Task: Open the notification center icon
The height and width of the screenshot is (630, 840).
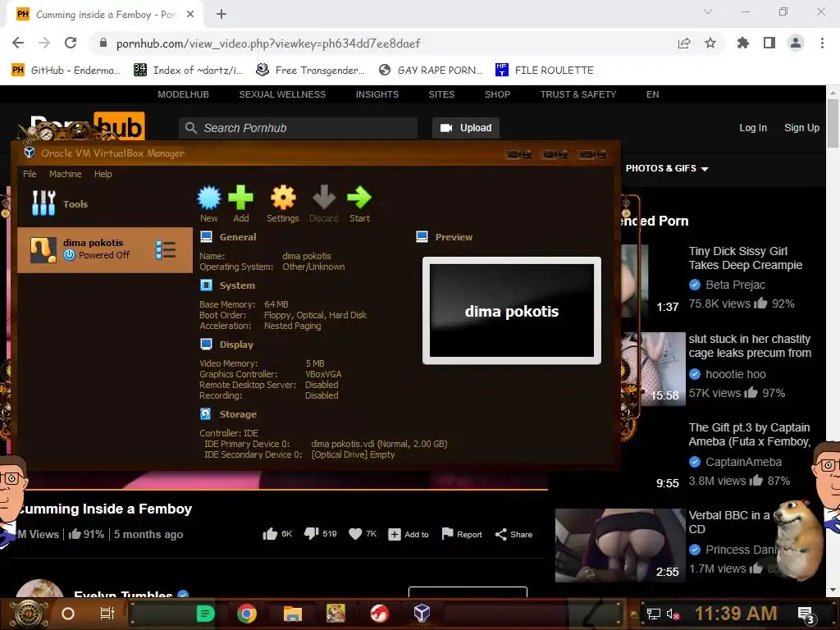Action: point(806,614)
